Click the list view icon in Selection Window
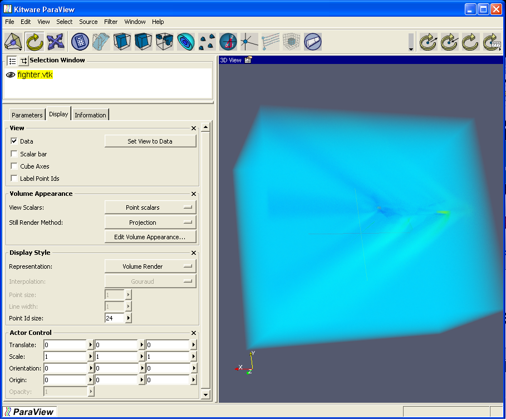The image size is (506, 420). (x=12, y=61)
